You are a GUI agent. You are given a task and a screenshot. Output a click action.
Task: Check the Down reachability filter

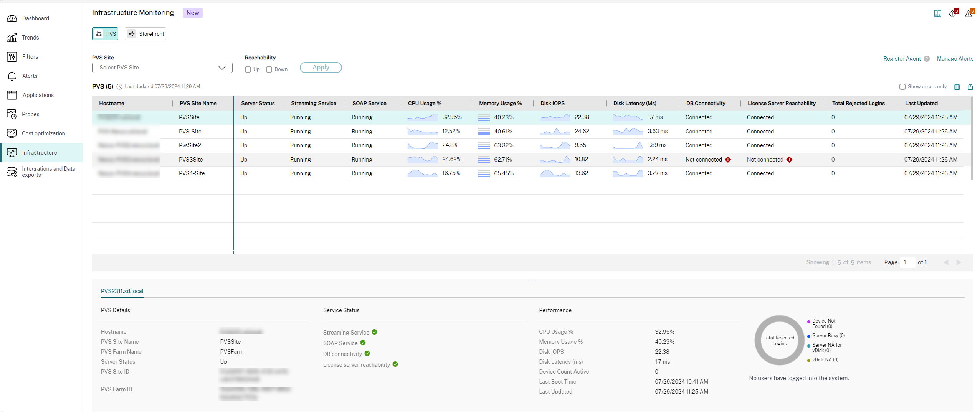[x=269, y=69]
